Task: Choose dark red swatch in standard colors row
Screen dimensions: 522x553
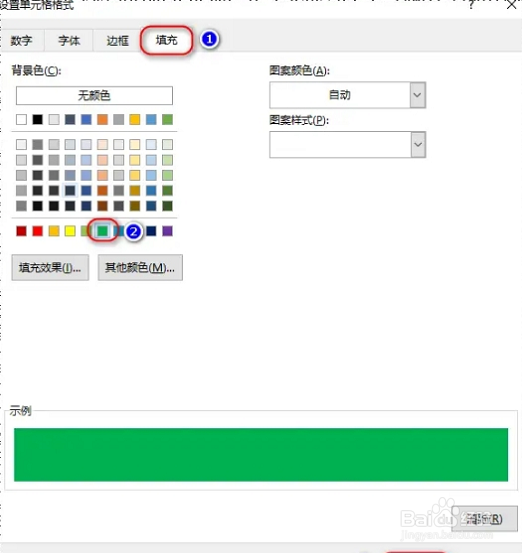Action: (22, 231)
